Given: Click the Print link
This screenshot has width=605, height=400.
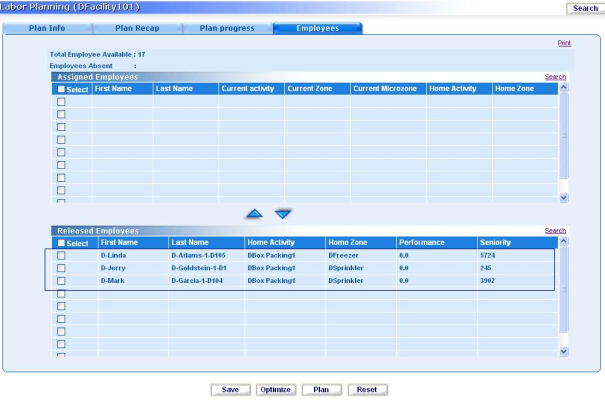Looking at the screenshot, I should coord(563,43).
